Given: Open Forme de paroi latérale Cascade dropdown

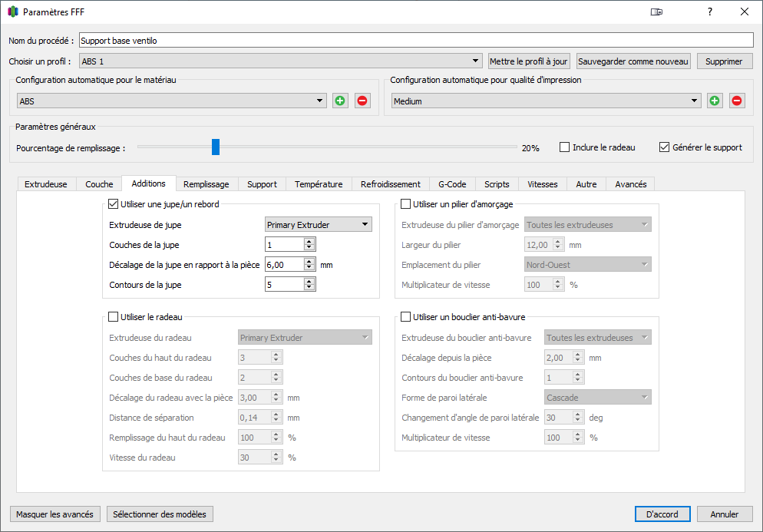Looking at the screenshot, I should point(597,397).
